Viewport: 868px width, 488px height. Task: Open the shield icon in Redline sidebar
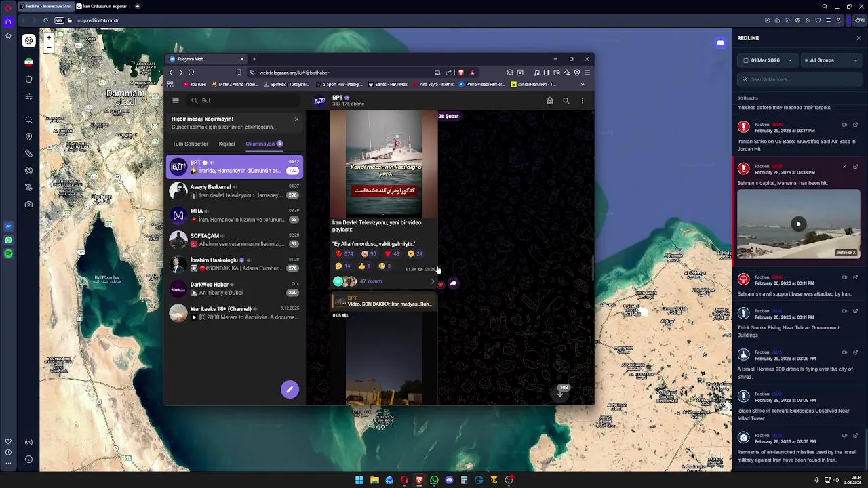pyautogui.click(x=28, y=79)
